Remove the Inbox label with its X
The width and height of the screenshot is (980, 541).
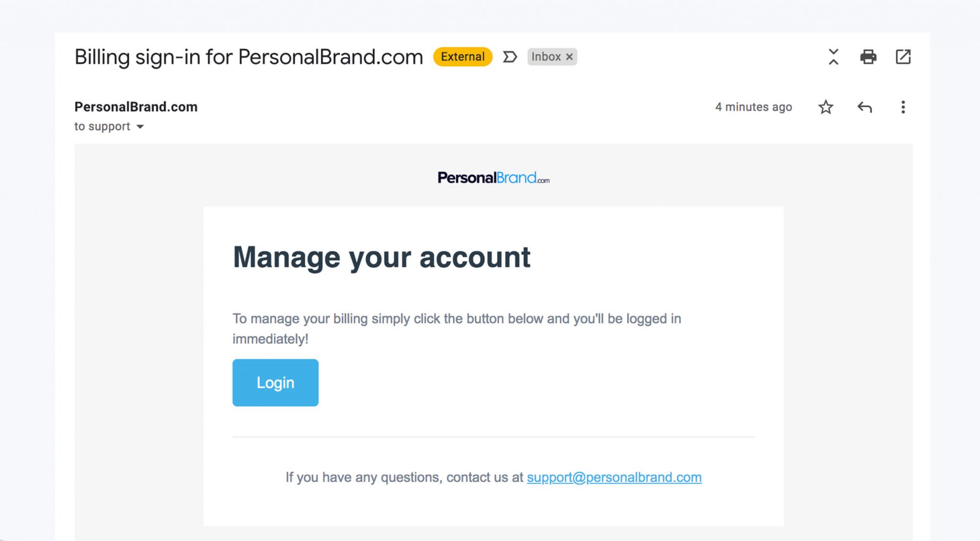pyautogui.click(x=569, y=57)
